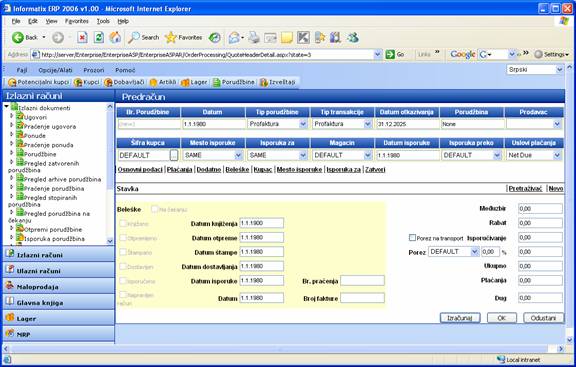Screen dimensions: 576x367
Task: Open Dobavljači toolbar item
Action: coord(124,82)
